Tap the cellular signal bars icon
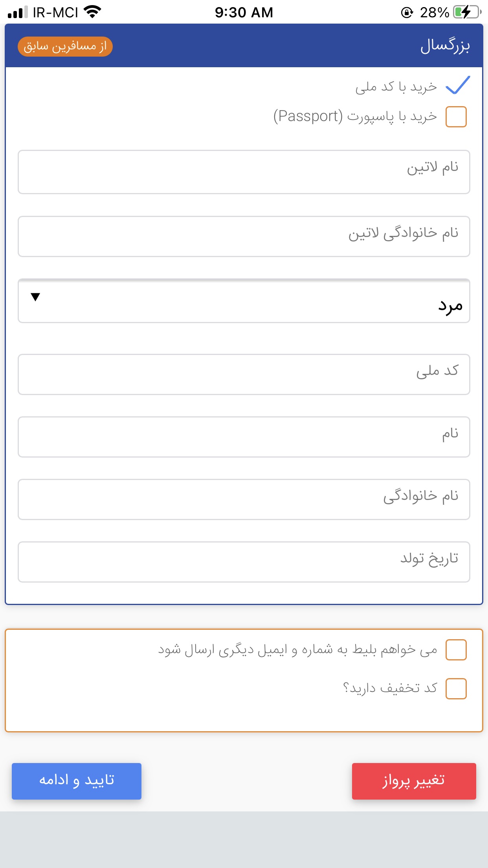This screenshot has width=488, height=868. [x=17, y=12]
